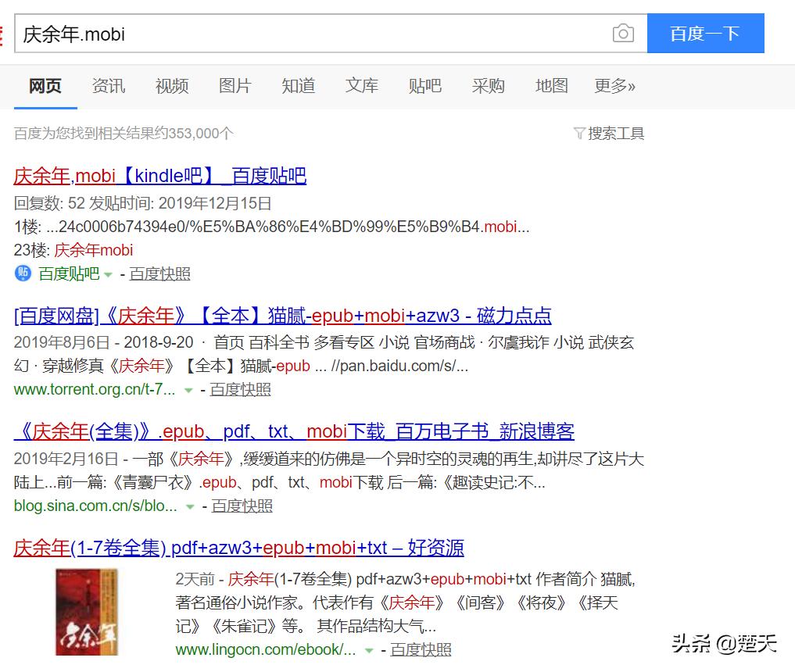Switch to the 视频 tab
The width and height of the screenshot is (795, 672).
pyautogui.click(x=171, y=86)
